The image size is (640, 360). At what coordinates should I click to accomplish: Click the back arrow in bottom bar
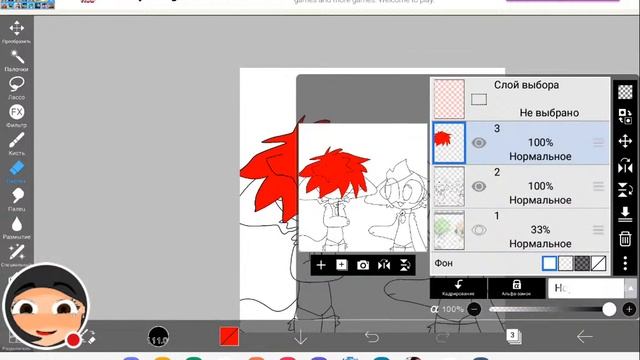point(584,337)
